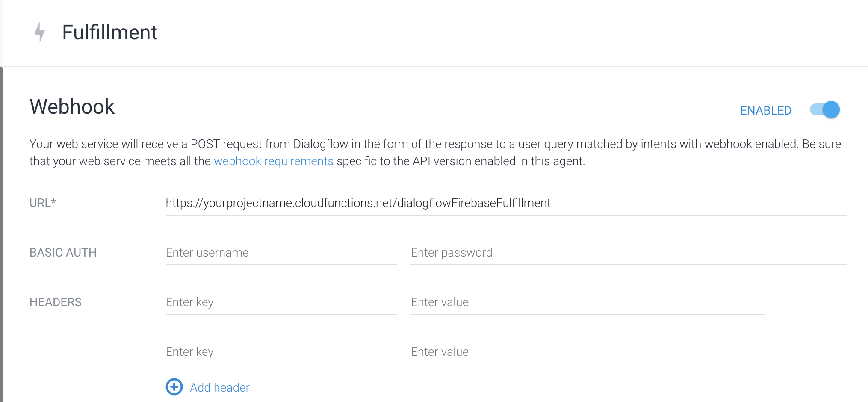Click the Enter password field
The image size is (868, 402).
tap(629, 253)
